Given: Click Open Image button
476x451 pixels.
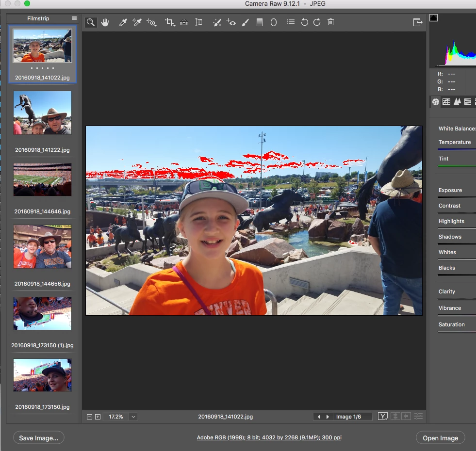Looking at the screenshot, I should (440, 438).
